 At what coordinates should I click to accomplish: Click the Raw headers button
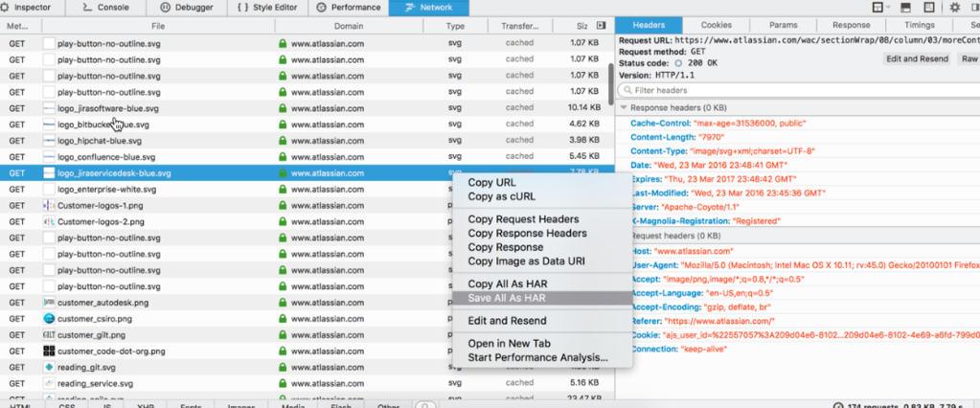(969, 58)
